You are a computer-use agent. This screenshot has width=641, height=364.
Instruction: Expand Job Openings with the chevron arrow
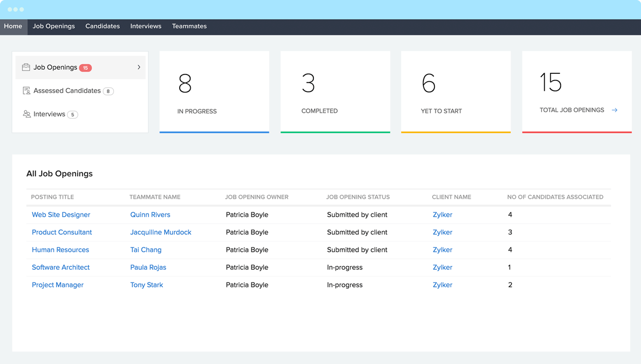(139, 67)
